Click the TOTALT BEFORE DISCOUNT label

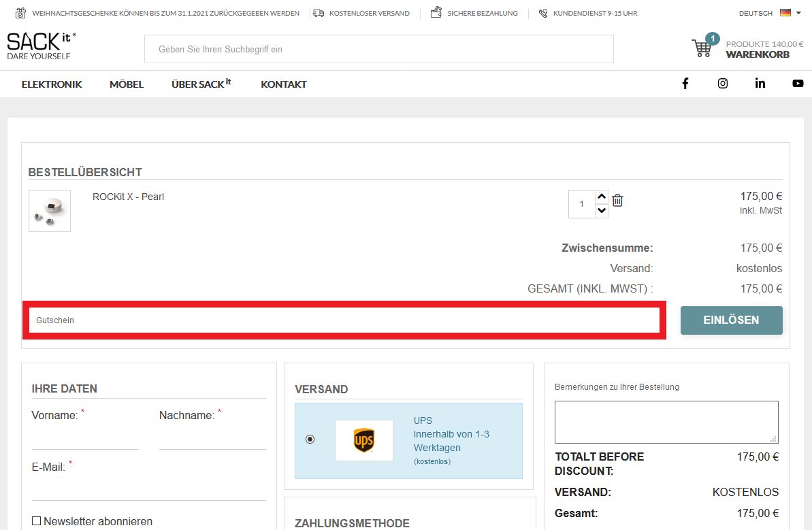[x=599, y=464]
